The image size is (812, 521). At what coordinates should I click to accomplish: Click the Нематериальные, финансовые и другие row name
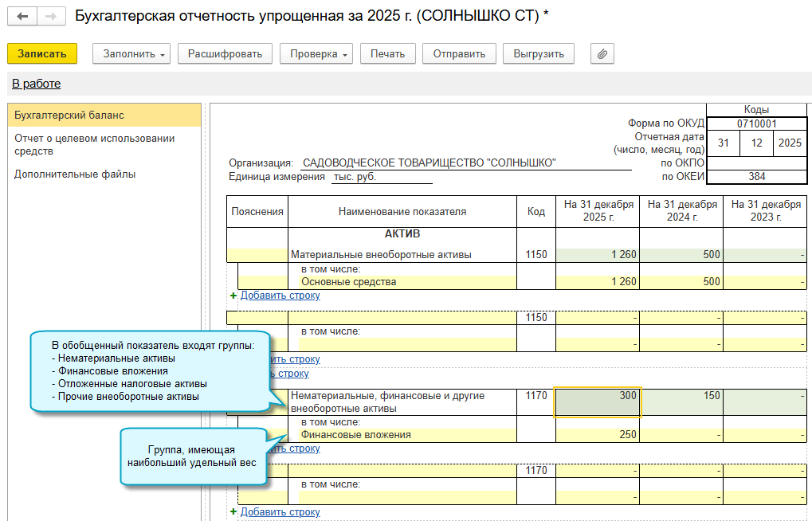click(x=402, y=402)
